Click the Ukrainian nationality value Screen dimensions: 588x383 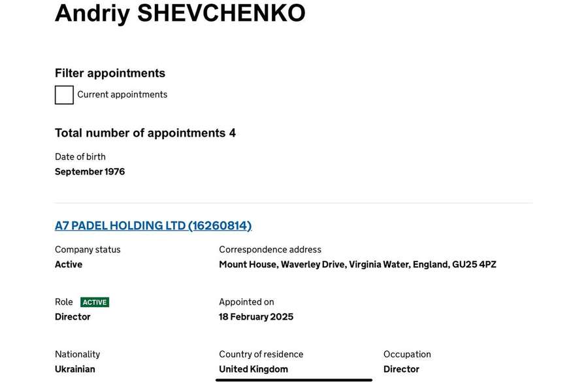tap(75, 369)
